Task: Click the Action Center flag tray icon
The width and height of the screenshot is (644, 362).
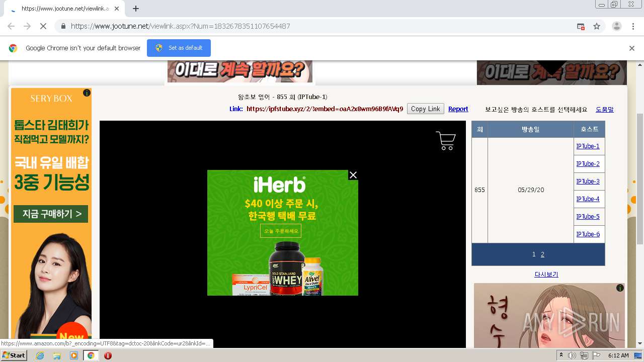Action: point(596,355)
